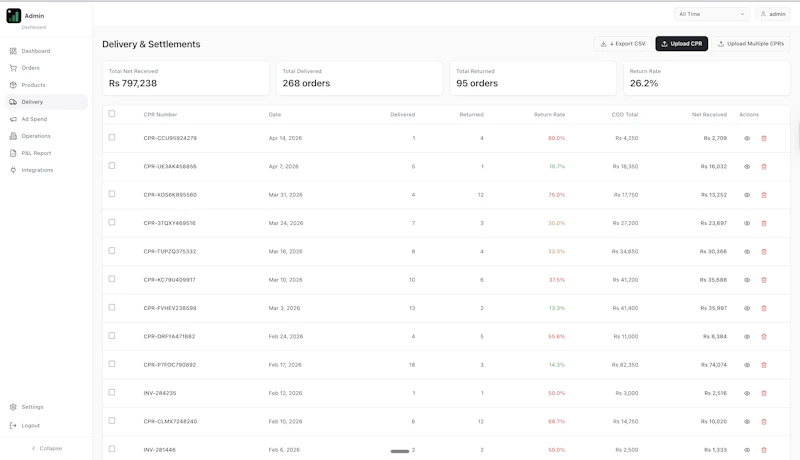View details for CPR-KC79U409917
The image size is (800, 460).
click(x=747, y=280)
